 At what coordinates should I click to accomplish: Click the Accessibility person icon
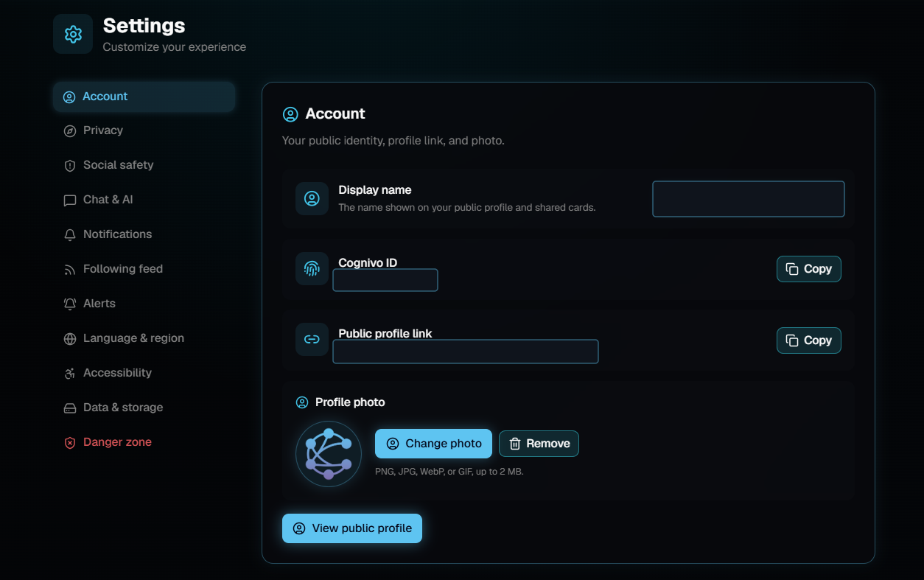tap(70, 374)
